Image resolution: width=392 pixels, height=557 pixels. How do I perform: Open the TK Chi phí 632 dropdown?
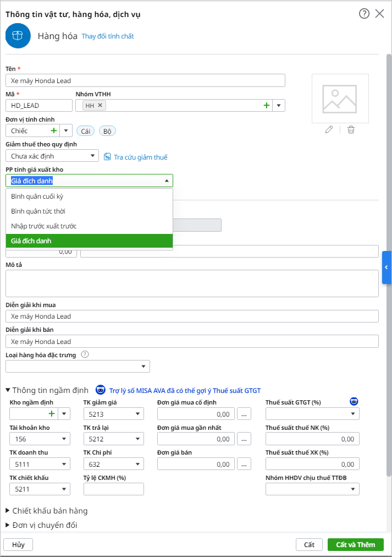pyautogui.click(x=137, y=464)
